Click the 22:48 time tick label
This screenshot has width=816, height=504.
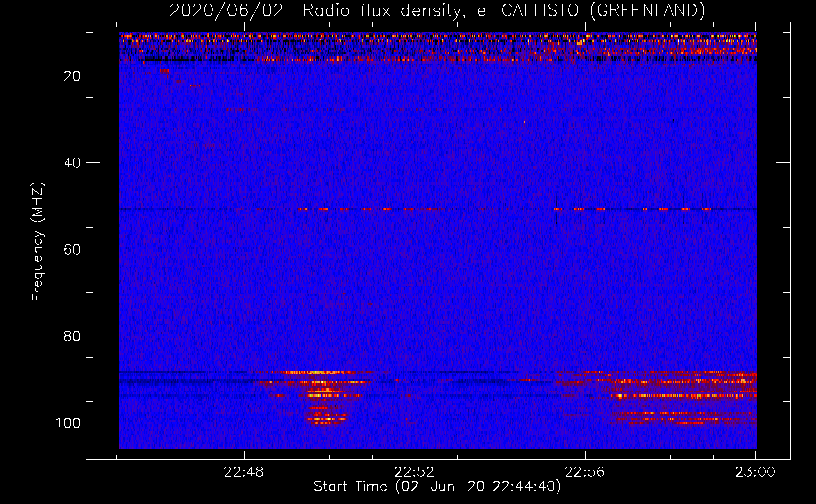point(244,472)
